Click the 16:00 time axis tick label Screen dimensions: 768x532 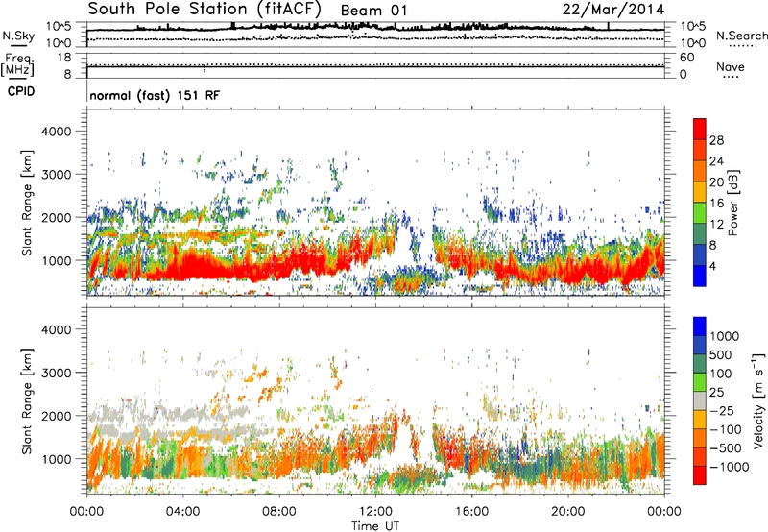pos(472,512)
